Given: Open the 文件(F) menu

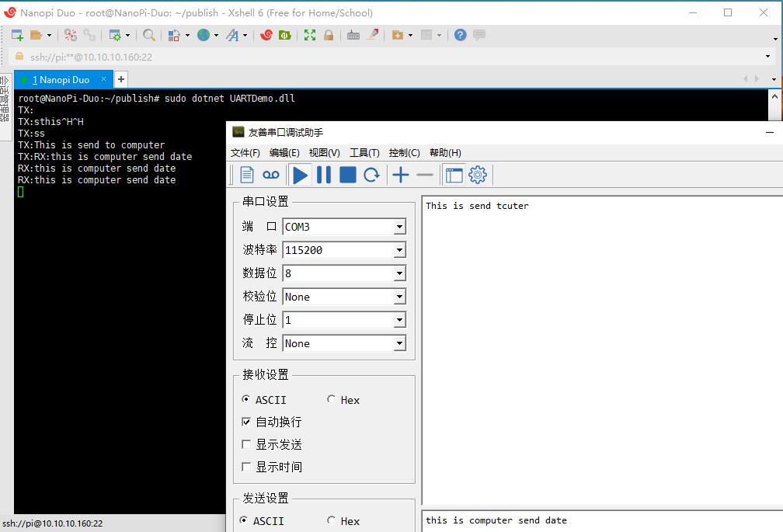Looking at the screenshot, I should (x=245, y=152).
